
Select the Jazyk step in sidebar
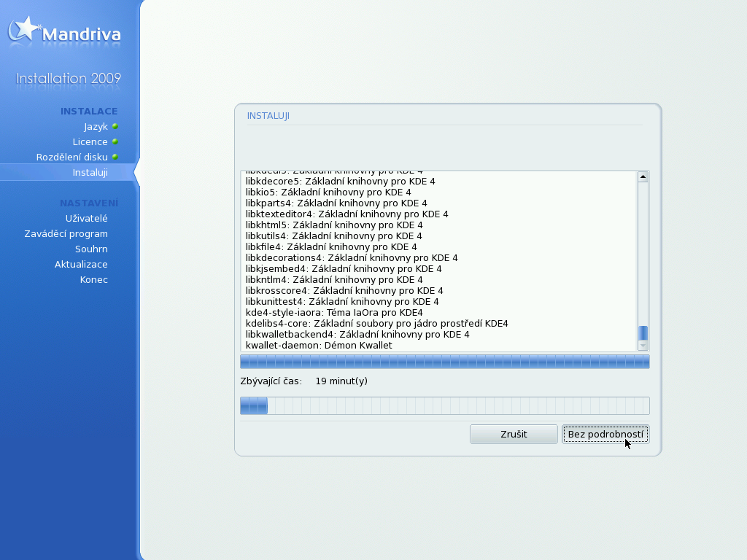pos(96,127)
